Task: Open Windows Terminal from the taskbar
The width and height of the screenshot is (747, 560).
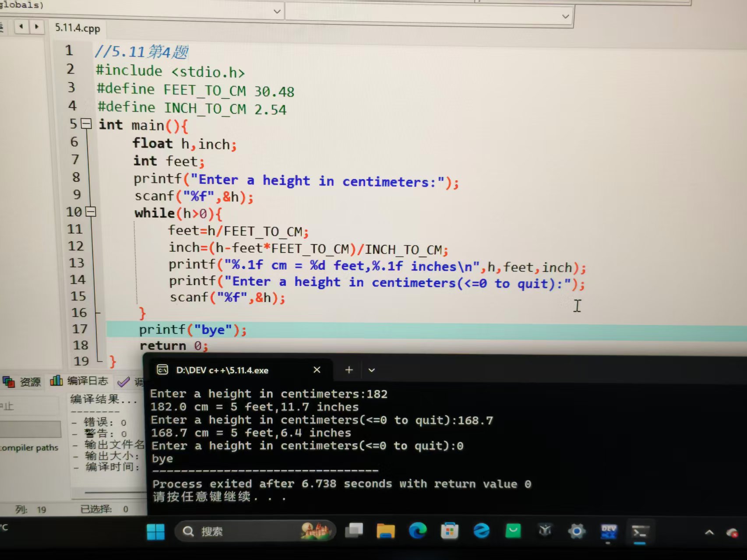Action: pyautogui.click(x=640, y=532)
